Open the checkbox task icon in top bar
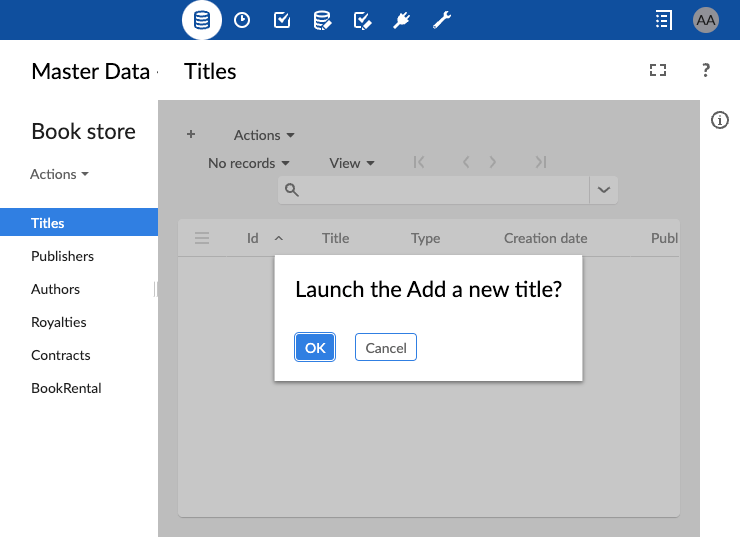740x537 pixels. coord(282,20)
